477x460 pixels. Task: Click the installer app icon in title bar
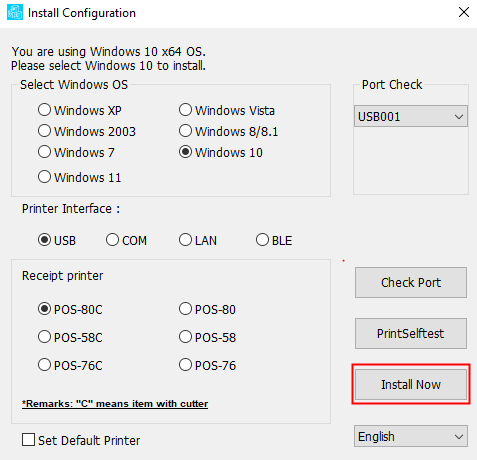[x=15, y=12]
